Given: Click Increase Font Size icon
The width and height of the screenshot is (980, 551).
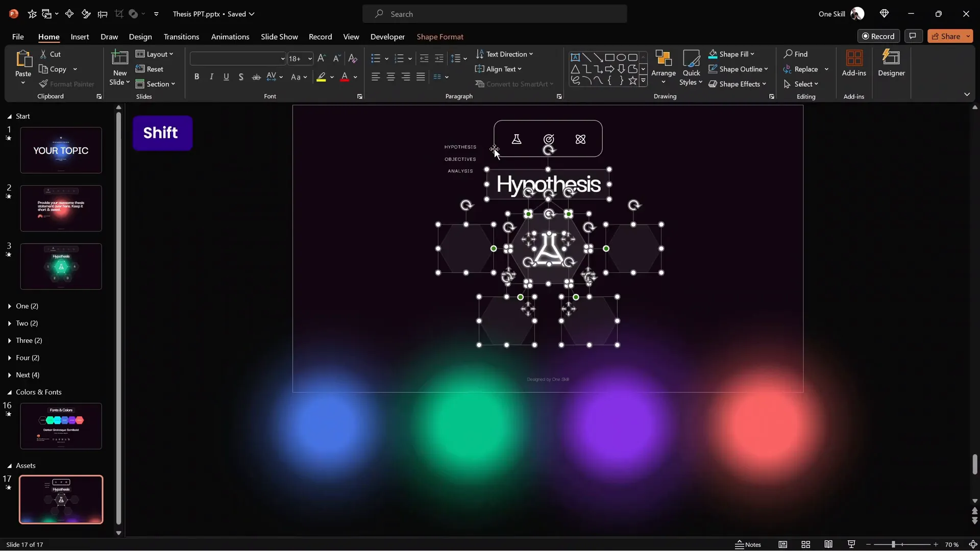Looking at the screenshot, I should tap(321, 59).
